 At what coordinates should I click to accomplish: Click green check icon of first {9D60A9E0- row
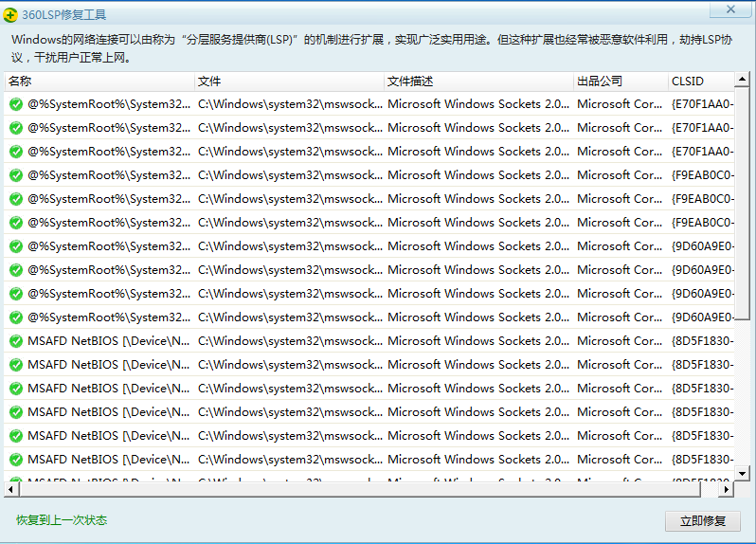point(16,246)
